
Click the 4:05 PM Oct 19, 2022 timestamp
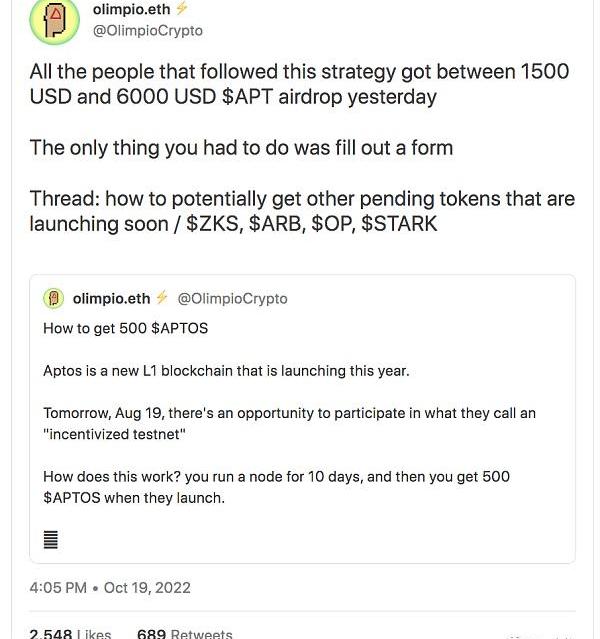(110, 588)
